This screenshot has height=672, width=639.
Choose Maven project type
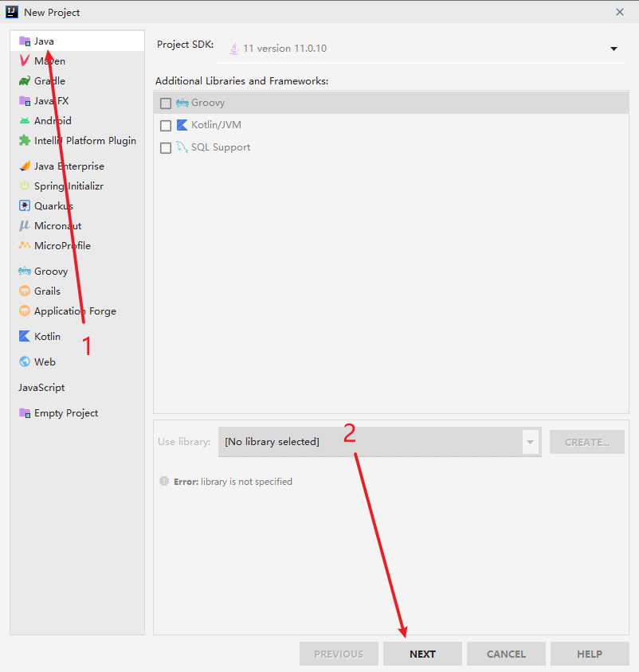click(x=77, y=61)
